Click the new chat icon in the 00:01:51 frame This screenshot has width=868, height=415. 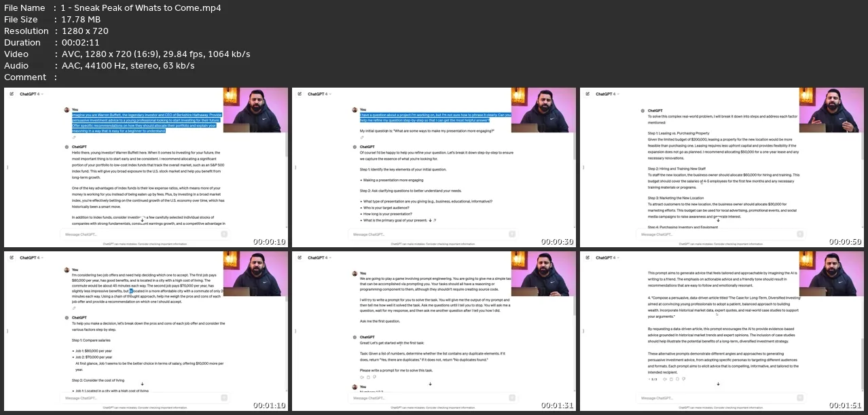[587, 257]
